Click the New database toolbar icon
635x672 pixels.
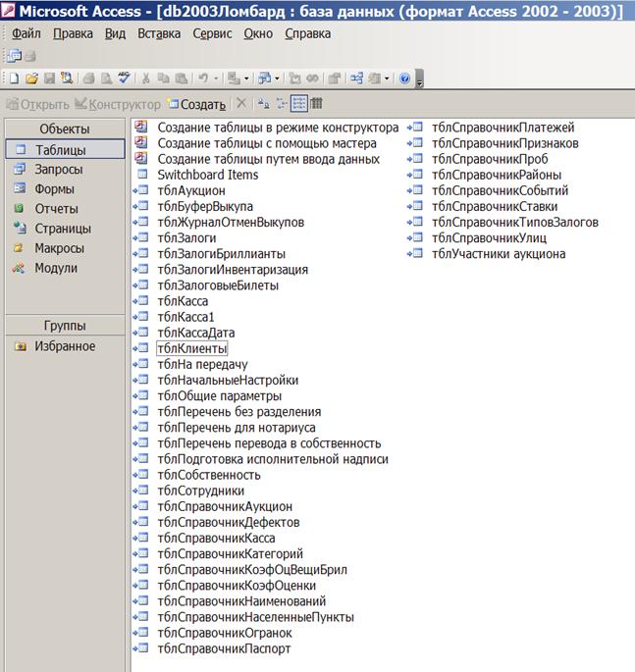14,78
